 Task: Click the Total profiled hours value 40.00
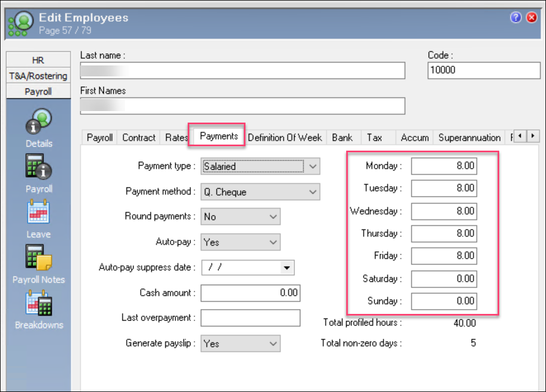465,323
